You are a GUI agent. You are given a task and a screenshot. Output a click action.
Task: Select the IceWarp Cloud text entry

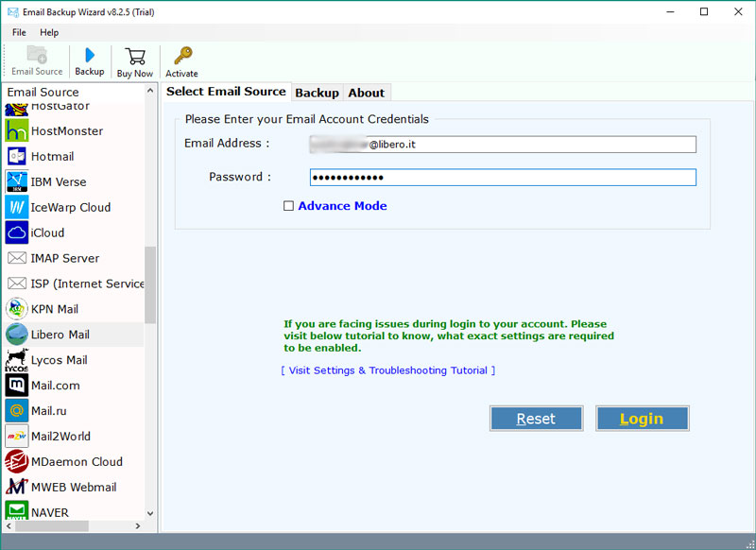(71, 207)
